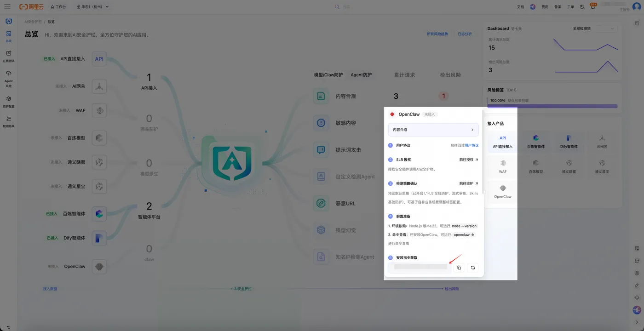The height and width of the screenshot is (331, 644).
Task: Click the 百炼智能体 icon tile in flow chart
Action: click(x=99, y=213)
